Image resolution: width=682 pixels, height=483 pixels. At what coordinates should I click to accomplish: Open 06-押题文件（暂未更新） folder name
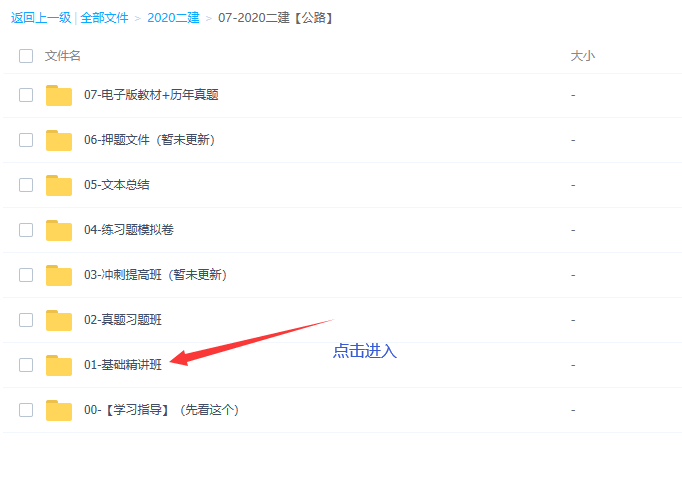[150, 140]
